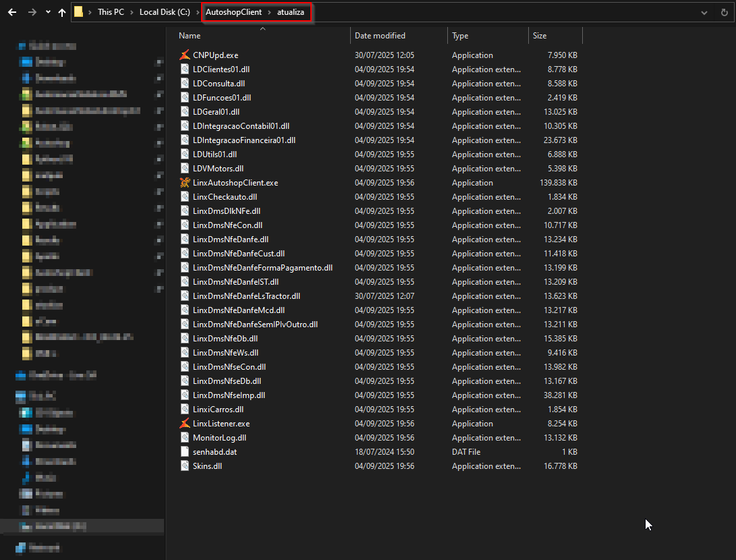The height and width of the screenshot is (560, 736).
Task: Click the 139.838 KB size of LinxAutoshopClient.exe
Action: [558, 183]
